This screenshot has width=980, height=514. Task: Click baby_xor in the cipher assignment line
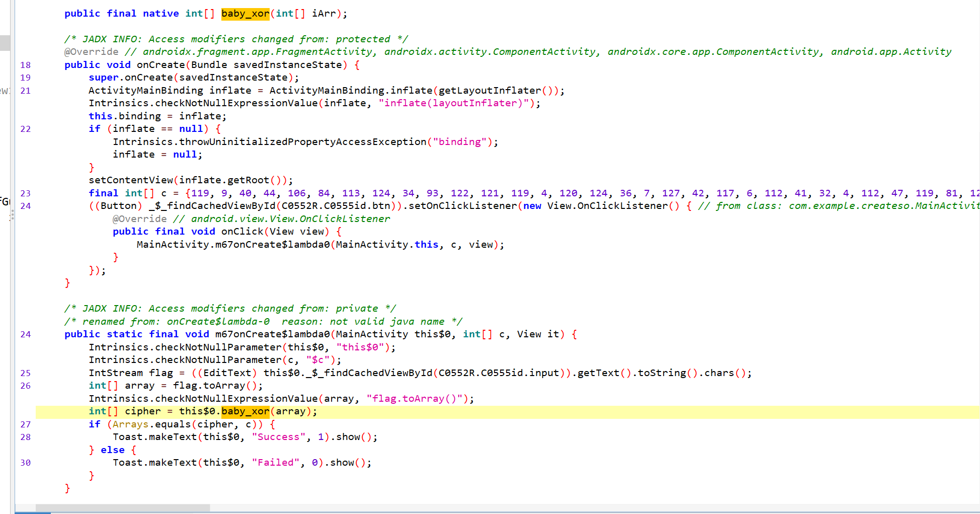coord(245,411)
